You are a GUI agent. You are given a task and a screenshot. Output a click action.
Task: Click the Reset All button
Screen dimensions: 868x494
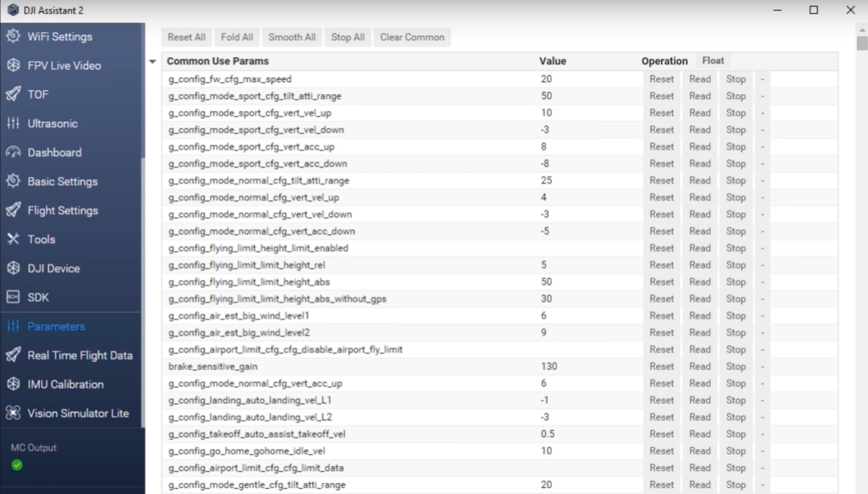[x=186, y=37]
